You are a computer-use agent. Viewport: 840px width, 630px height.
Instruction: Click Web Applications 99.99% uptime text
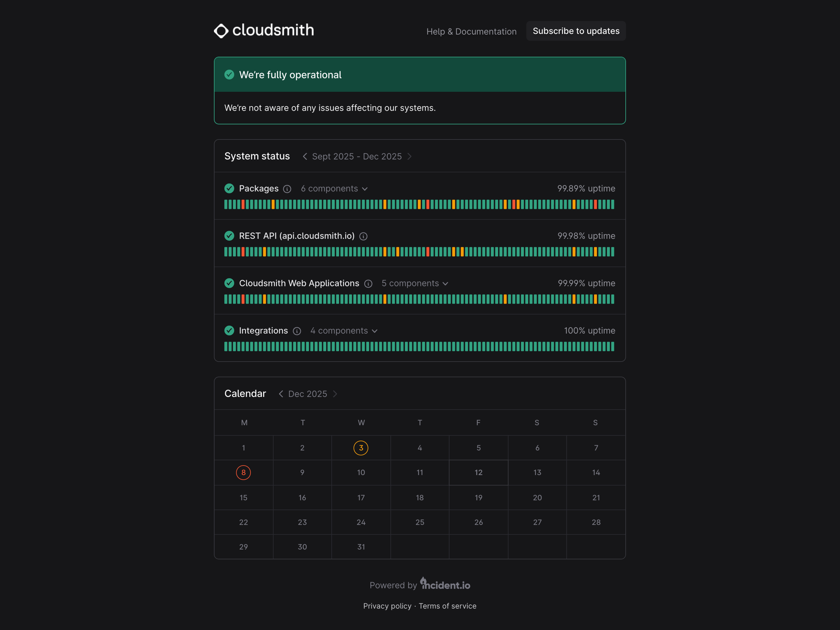tap(586, 283)
